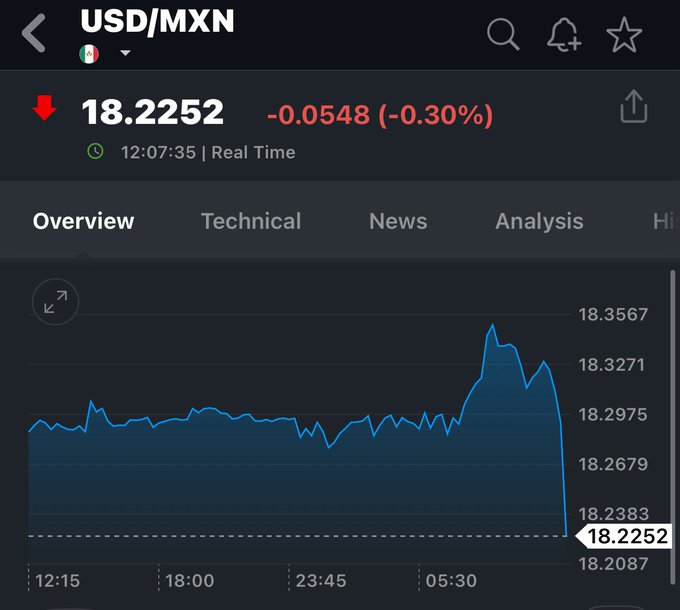Screen dimensions: 680x610
Task: Tap the -0.0548 (-0.30%) change value
Action: click(380, 115)
